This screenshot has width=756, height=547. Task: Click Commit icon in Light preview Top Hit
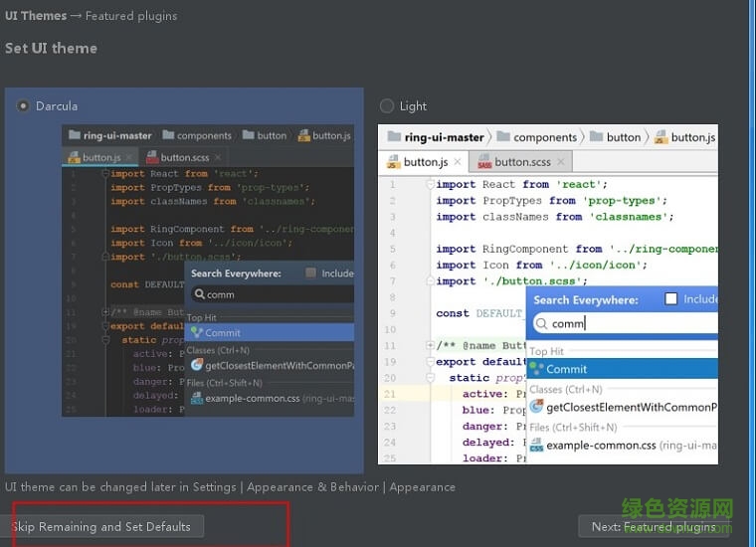coord(537,369)
